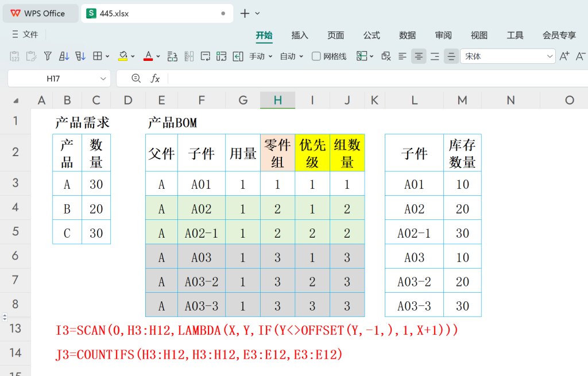Screen dimensions: 588x376
Task: Align text left
Action: (403, 56)
